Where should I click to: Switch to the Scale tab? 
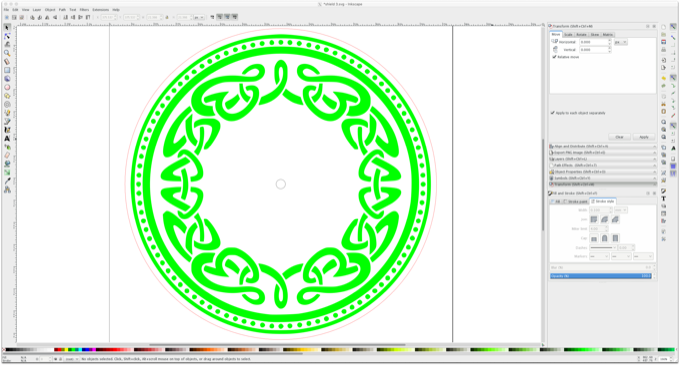tap(569, 35)
